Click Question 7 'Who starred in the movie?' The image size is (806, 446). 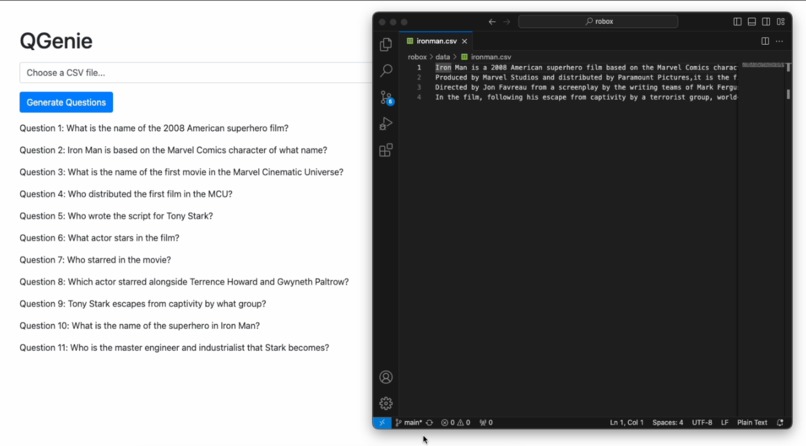95,260
